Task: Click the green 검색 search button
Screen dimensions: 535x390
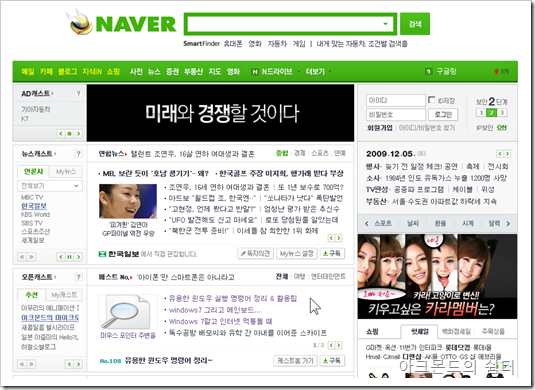Action: [415, 24]
